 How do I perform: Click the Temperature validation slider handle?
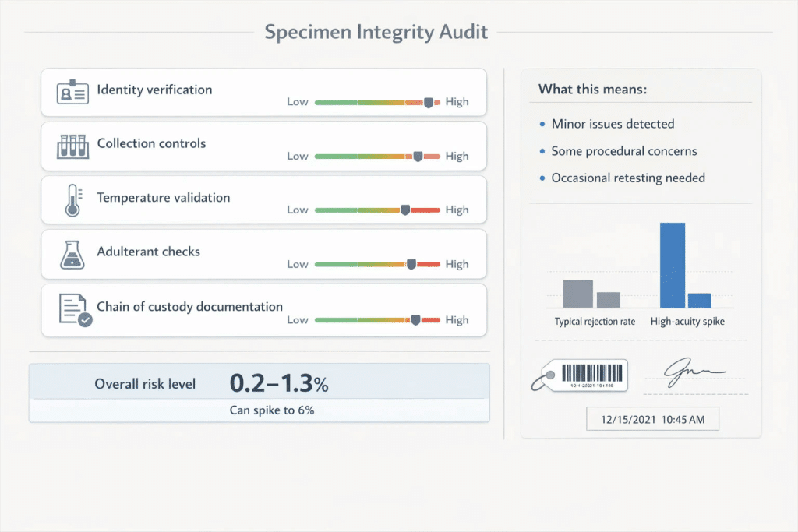[405, 210]
